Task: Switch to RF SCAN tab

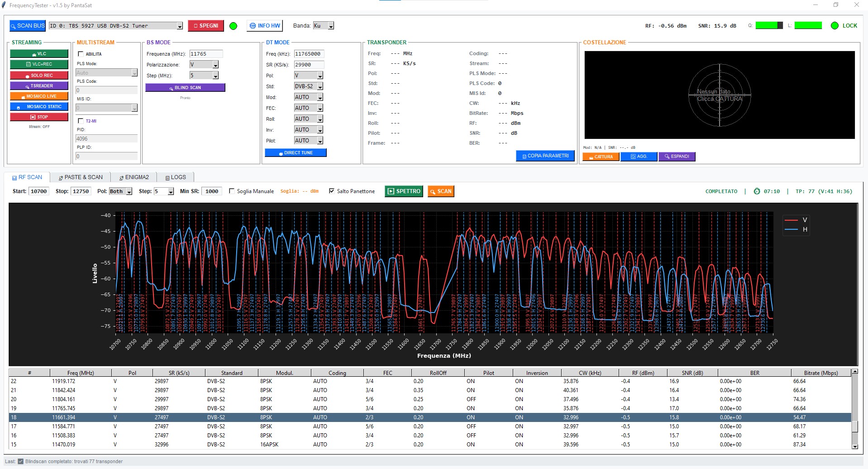Action: tap(27, 177)
